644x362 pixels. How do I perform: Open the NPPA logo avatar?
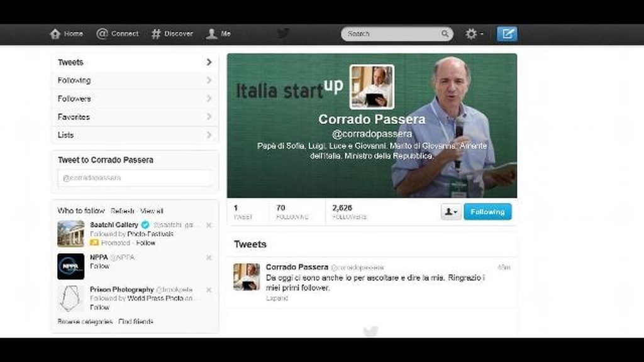70,266
